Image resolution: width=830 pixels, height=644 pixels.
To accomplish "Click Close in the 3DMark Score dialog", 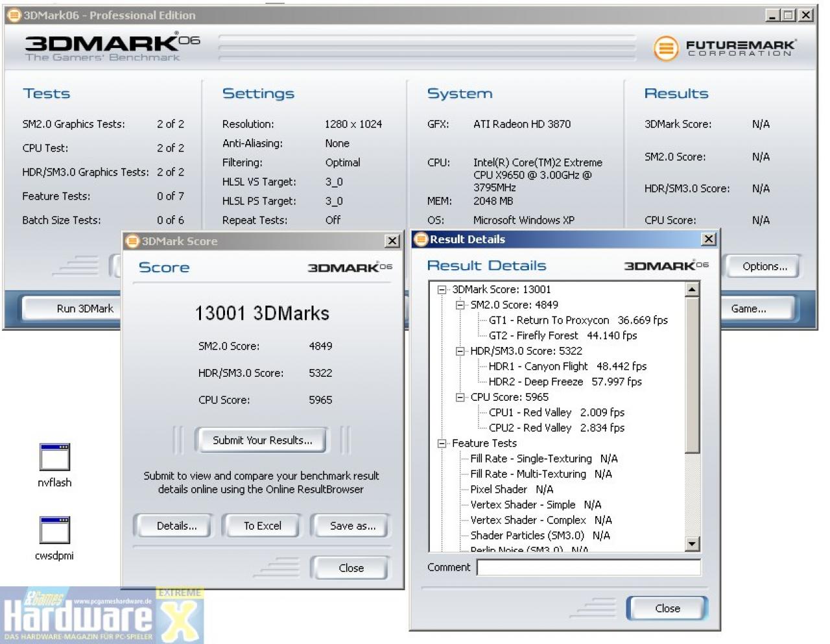I will pyautogui.click(x=351, y=568).
